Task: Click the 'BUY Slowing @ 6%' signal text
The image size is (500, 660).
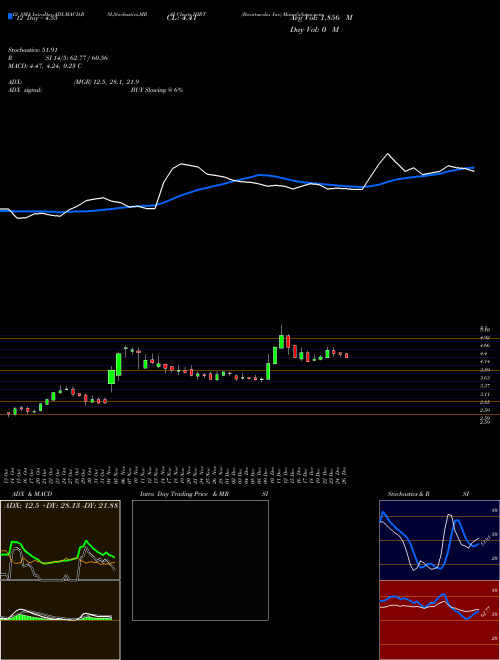Action: tap(157, 90)
